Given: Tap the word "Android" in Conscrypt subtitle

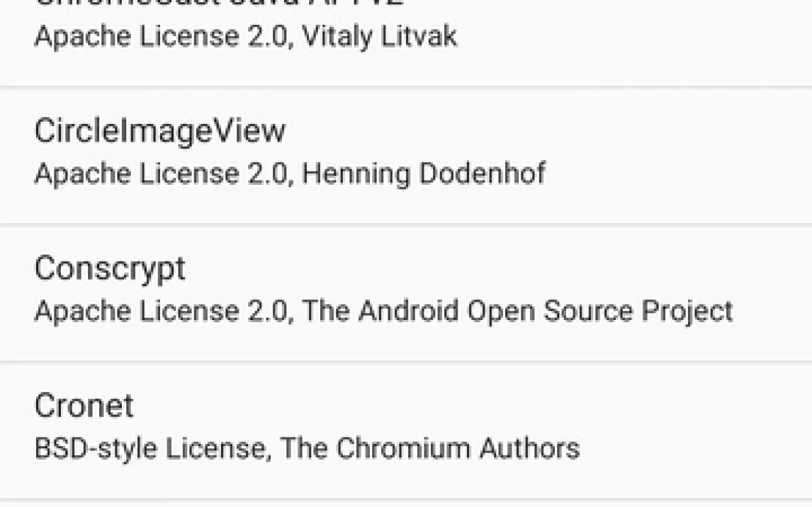Looking at the screenshot, I should click(x=407, y=311).
